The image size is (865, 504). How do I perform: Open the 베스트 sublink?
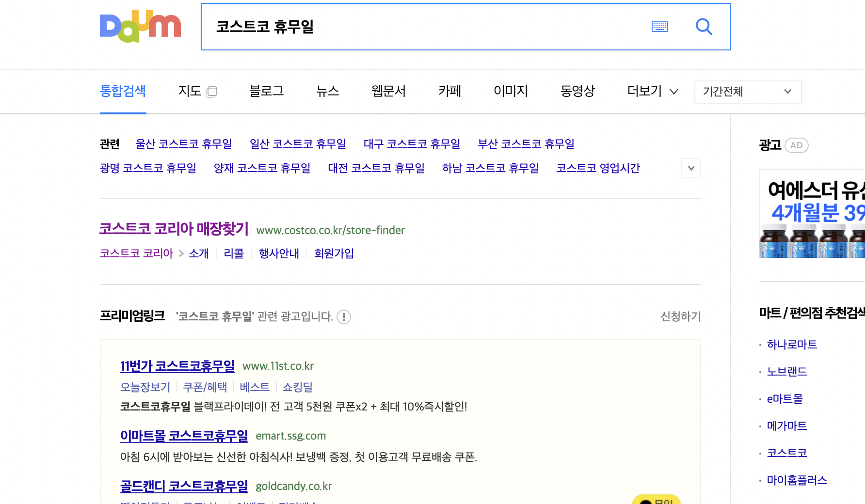(255, 387)
